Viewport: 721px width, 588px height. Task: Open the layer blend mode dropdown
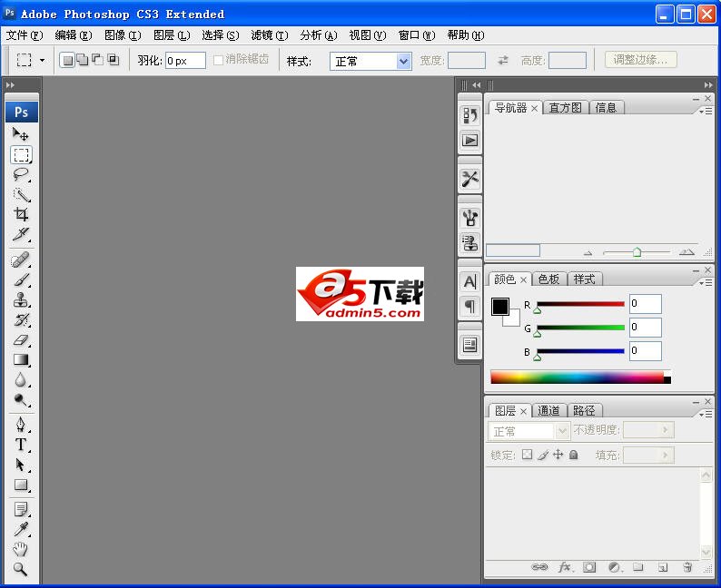point(530,431)
